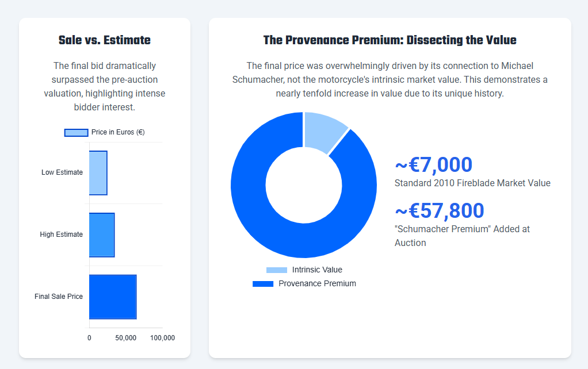Click the 'Low Estimate' axis label
588x369 pixels.
click(62, 172)
